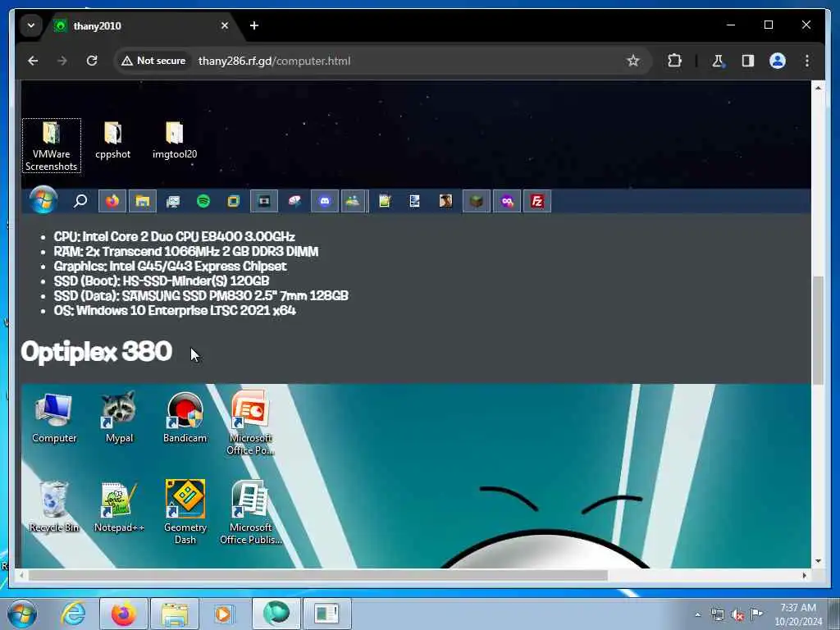
Task: Click the Firefox icon in the pictured dark taskbar
Action: pyautogui.click(x=112, y=202)
